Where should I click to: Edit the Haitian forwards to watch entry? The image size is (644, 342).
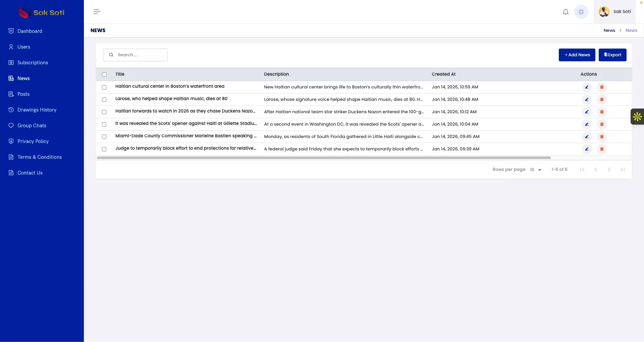(587, 112)
